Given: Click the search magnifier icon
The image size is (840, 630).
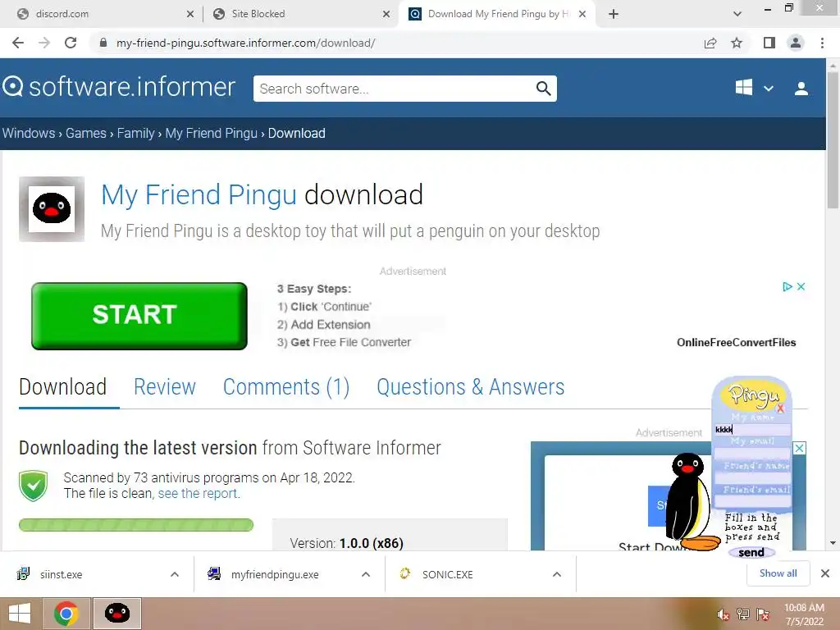Looking at the screenshot, I should pyautogui.click(x=543, y=89).
